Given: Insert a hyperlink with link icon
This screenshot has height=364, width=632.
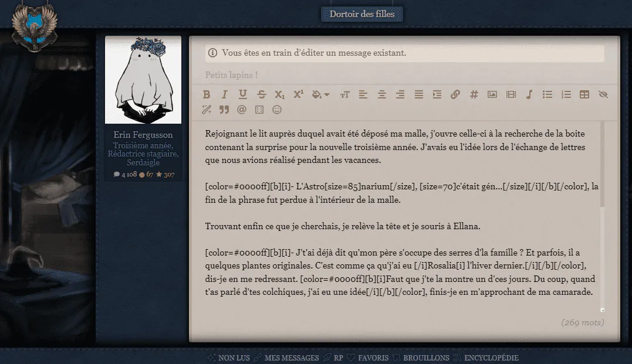Looking at the screenshot, I should pos(455,94).
